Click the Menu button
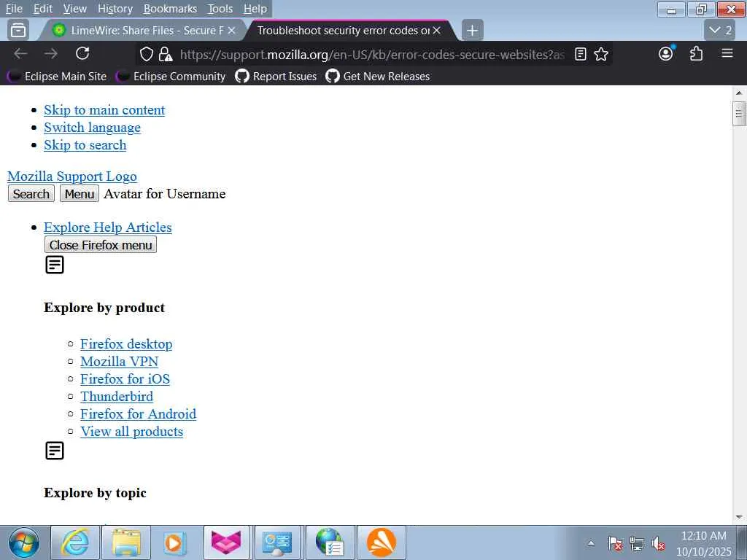747x560 pixels. pyautogui.click(x=79, y=194)
